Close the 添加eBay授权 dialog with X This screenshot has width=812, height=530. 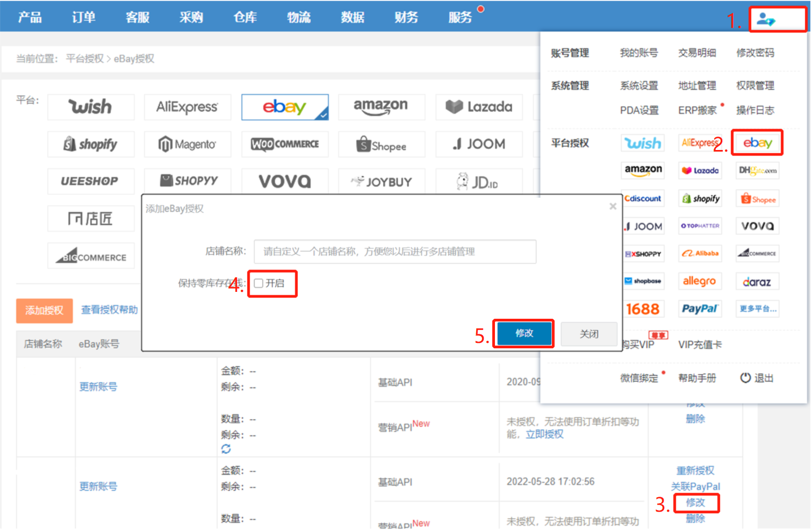pyautogui.click(x=613, y=206)
